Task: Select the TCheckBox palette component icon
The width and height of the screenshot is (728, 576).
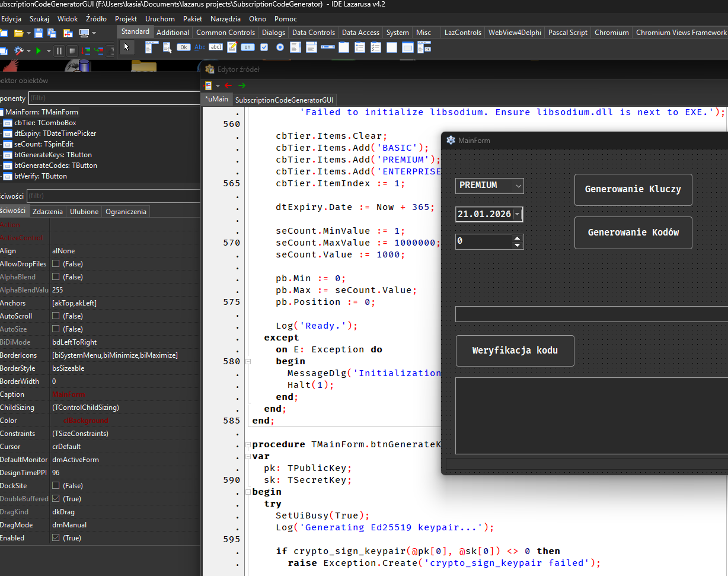Action: (264, 47)
